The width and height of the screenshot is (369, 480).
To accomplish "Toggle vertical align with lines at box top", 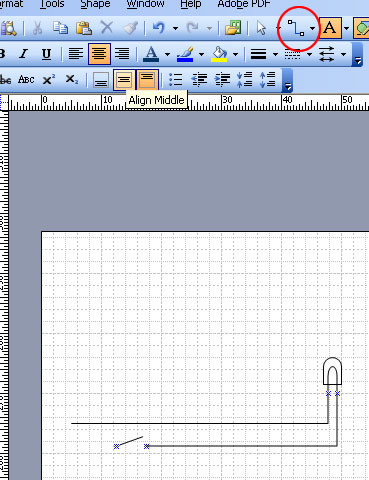I will click(147, 80).
